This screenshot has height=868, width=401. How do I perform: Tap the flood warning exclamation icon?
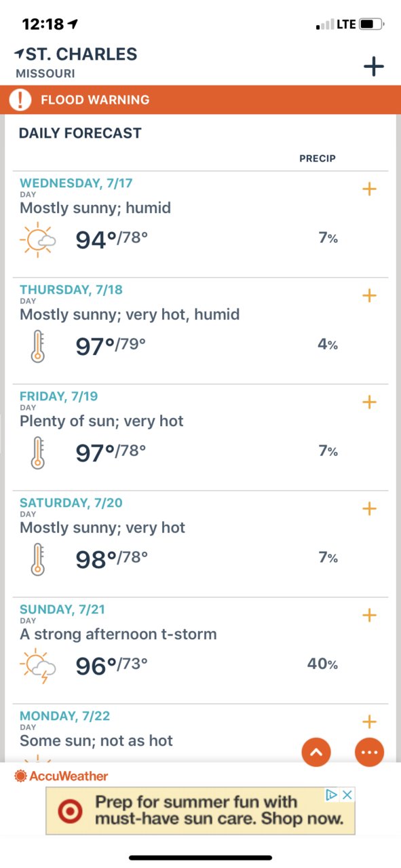[x=20, y=100]
